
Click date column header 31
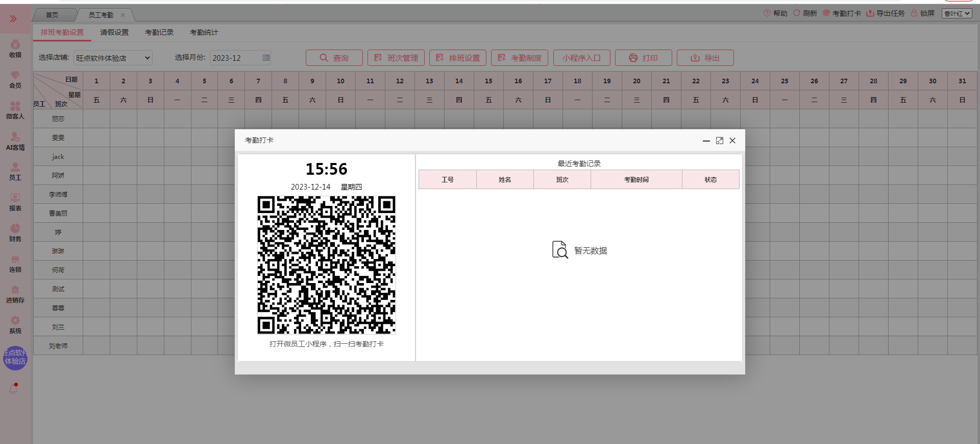[x=962, y=81]
